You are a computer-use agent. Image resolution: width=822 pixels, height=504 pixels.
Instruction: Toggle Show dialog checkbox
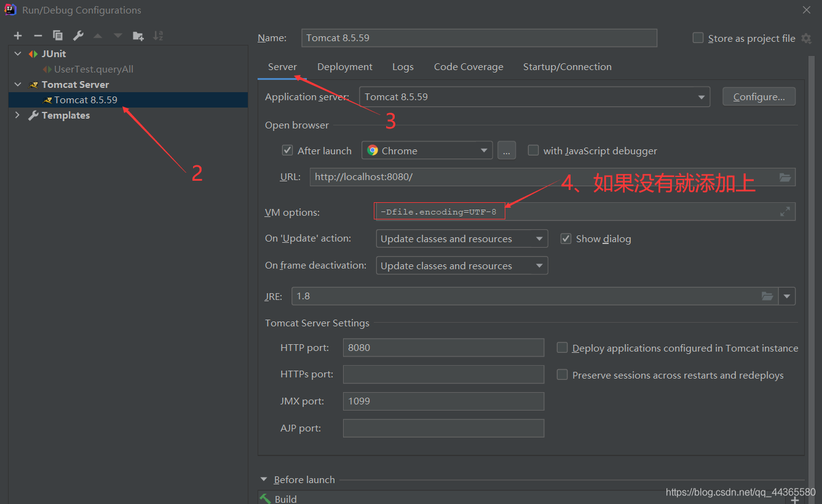pos(566,238)
